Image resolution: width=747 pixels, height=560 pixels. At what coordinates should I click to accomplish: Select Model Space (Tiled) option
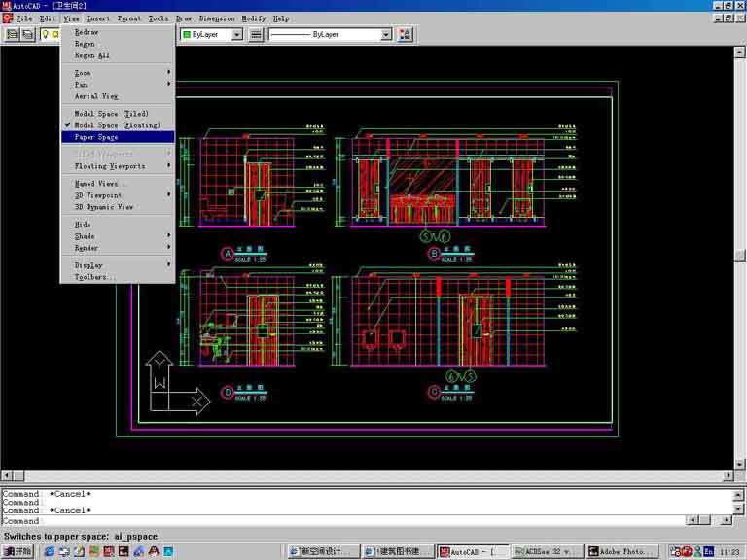[x=111, y=114]
